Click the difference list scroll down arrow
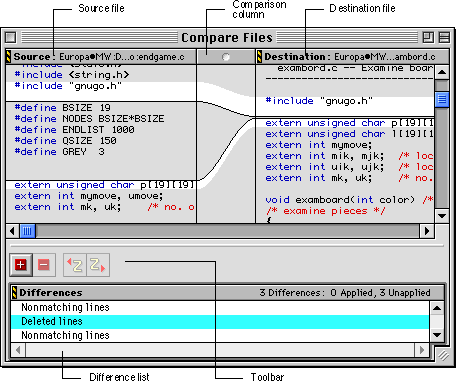 click(x=437, y=335)
